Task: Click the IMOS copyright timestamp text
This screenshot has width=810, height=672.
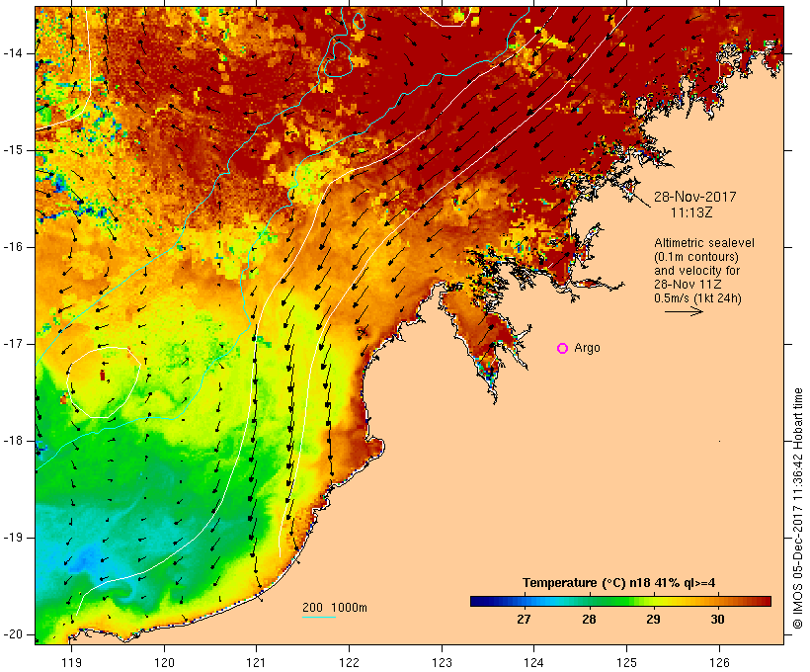Action: coord(798,509)
